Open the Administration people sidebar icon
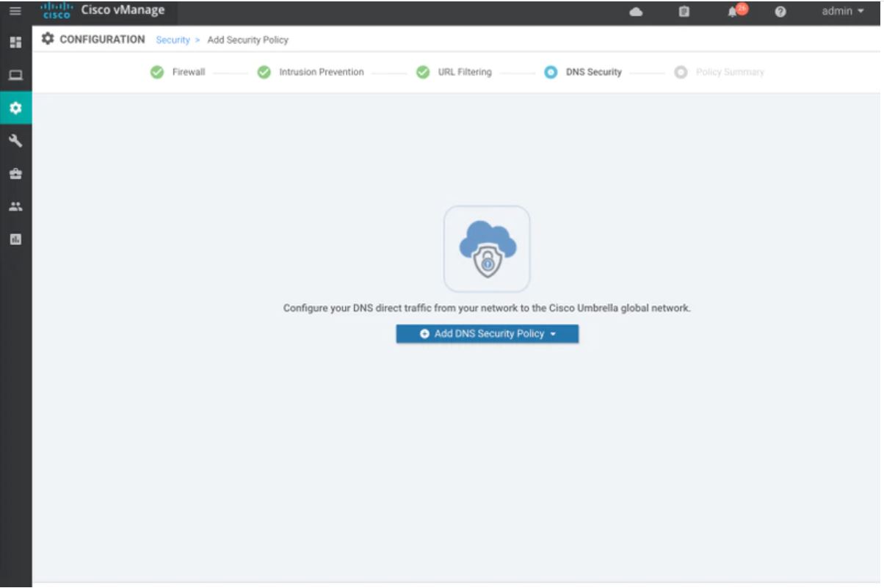884x588 pixels. [15, 206]
